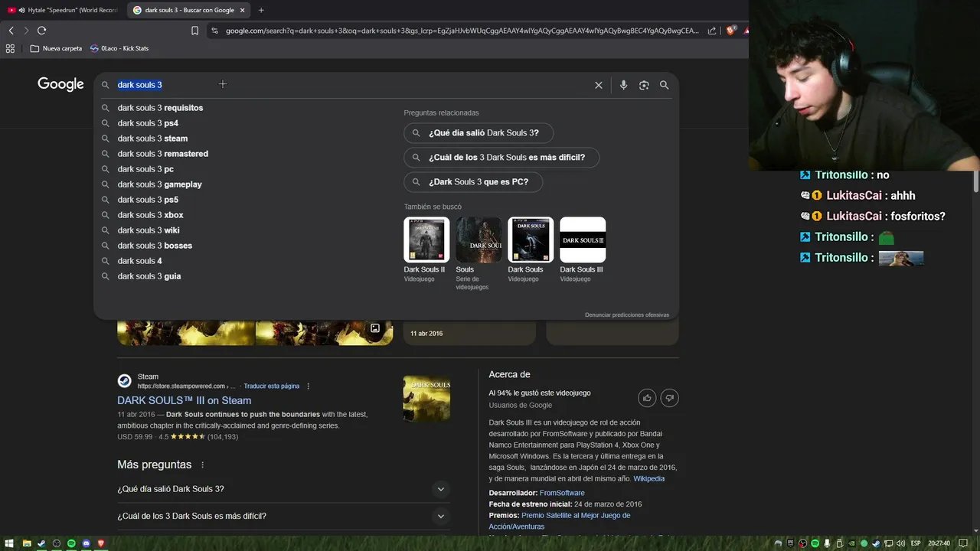Click the thumbs up icon under Acerca de
This screenshot has height=551, width=980.
click(x=648, y=398)
